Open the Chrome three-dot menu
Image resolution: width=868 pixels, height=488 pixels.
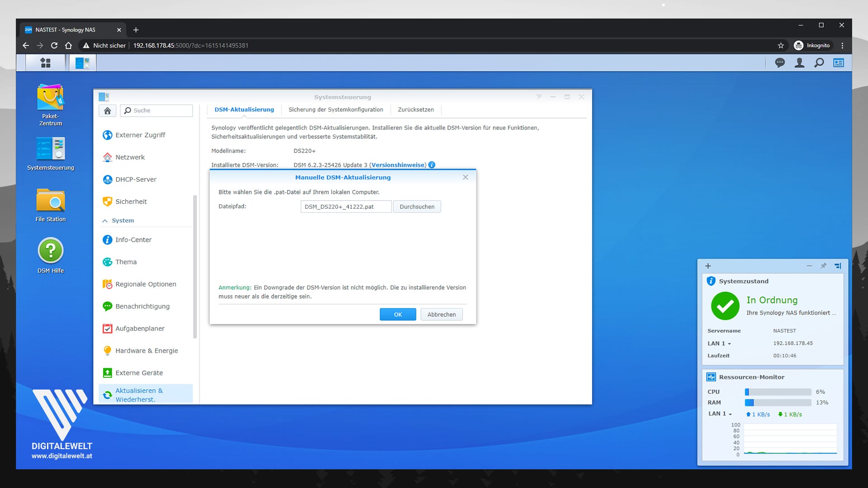[x=842, y=46]
